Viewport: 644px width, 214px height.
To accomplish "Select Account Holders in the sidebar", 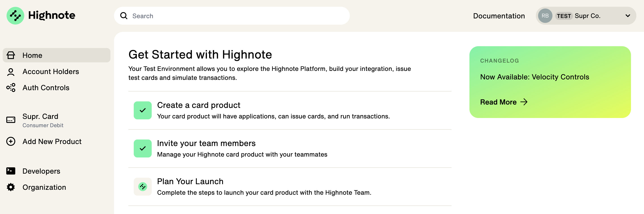I will point(50,72).
